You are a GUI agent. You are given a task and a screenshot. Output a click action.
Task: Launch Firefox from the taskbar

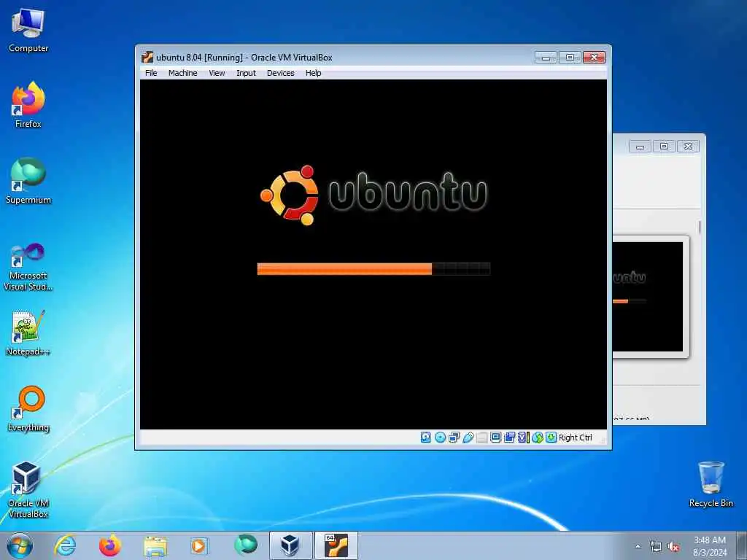coord(110,545)
